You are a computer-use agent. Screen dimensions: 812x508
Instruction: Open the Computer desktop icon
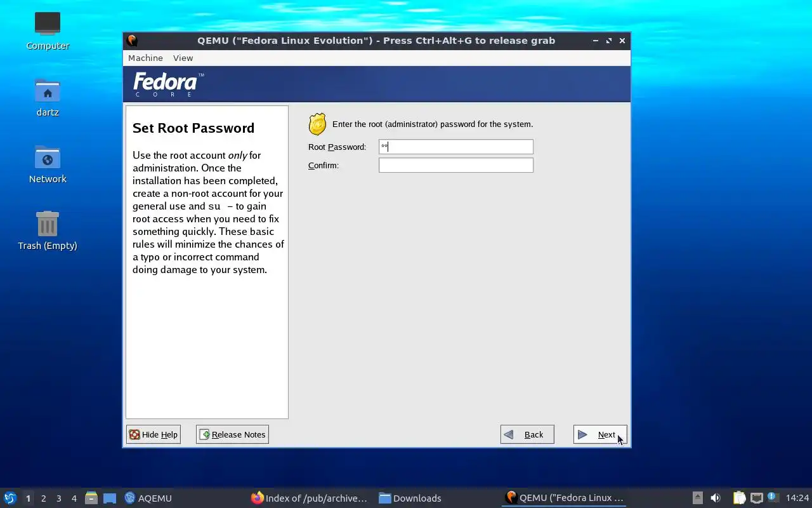point(48,30)
